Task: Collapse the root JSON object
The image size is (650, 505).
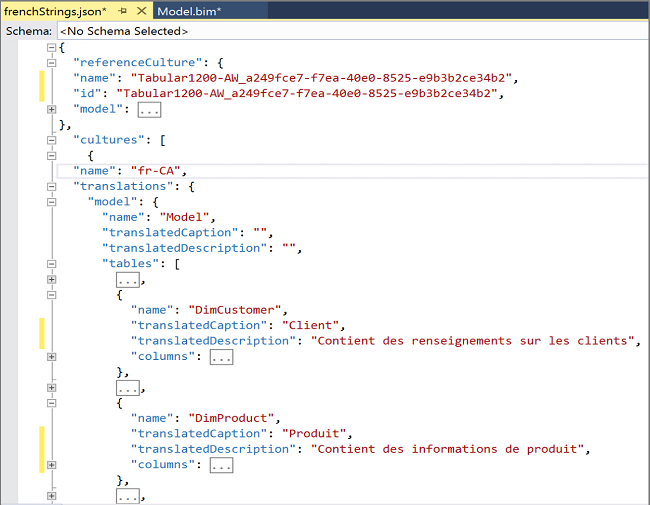Action: pyautogui.click(x=51, y=47)
